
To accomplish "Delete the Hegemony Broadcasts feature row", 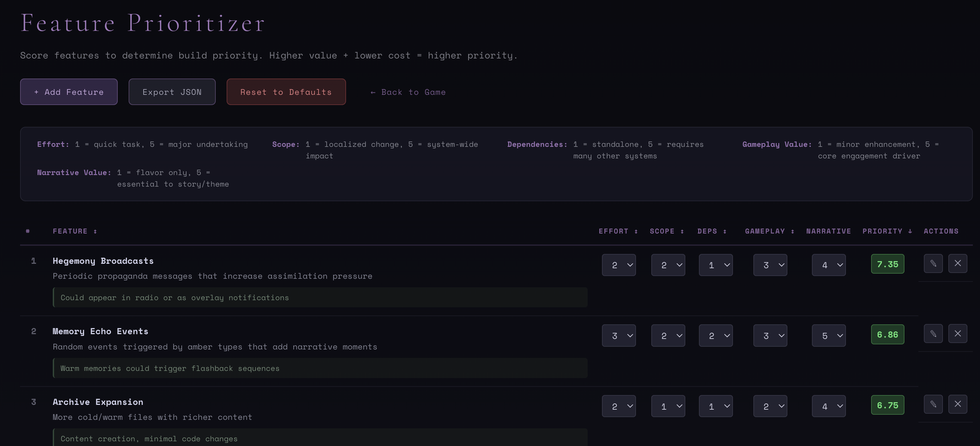I will pos(957,263).
